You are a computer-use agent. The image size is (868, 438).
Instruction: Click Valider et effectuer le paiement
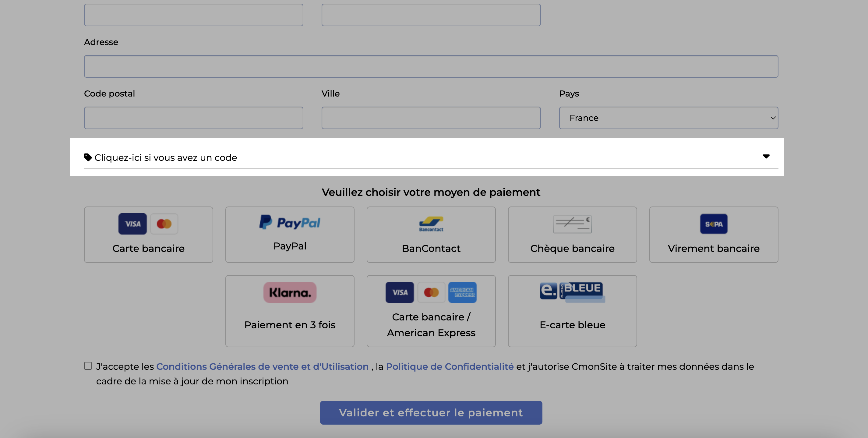pos(431,413)
